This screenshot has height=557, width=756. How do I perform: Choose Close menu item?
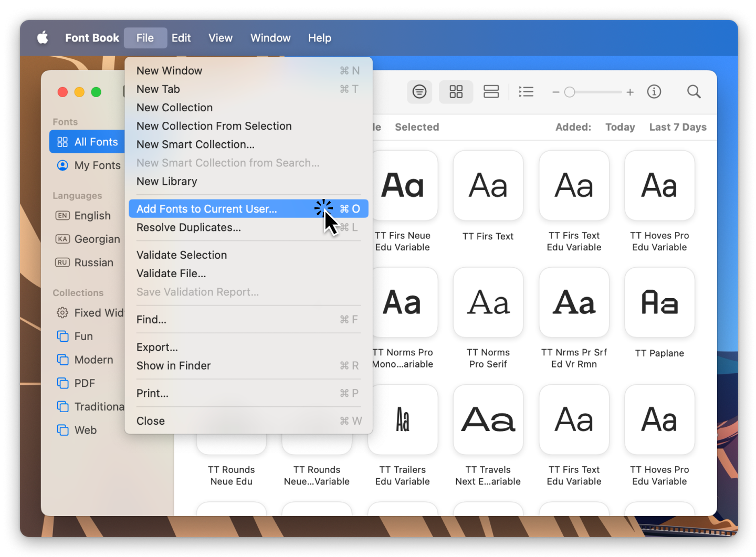click(248, 421)
